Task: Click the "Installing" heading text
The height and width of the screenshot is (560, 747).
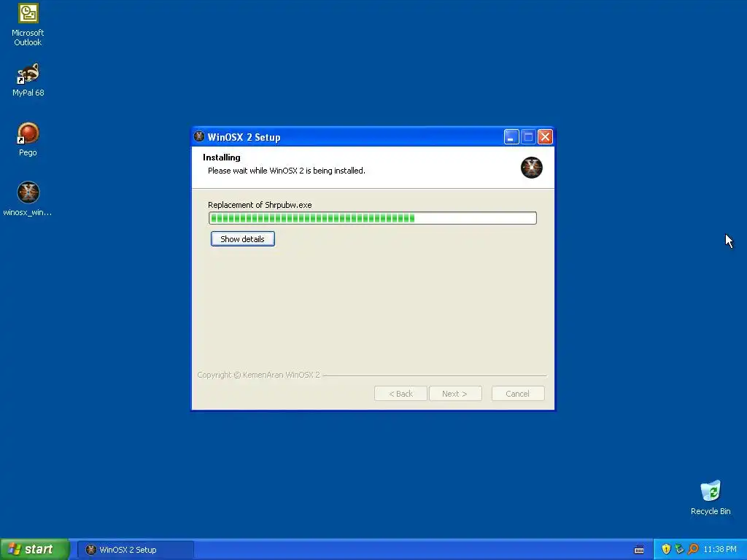Action: (x=222, y=157)
